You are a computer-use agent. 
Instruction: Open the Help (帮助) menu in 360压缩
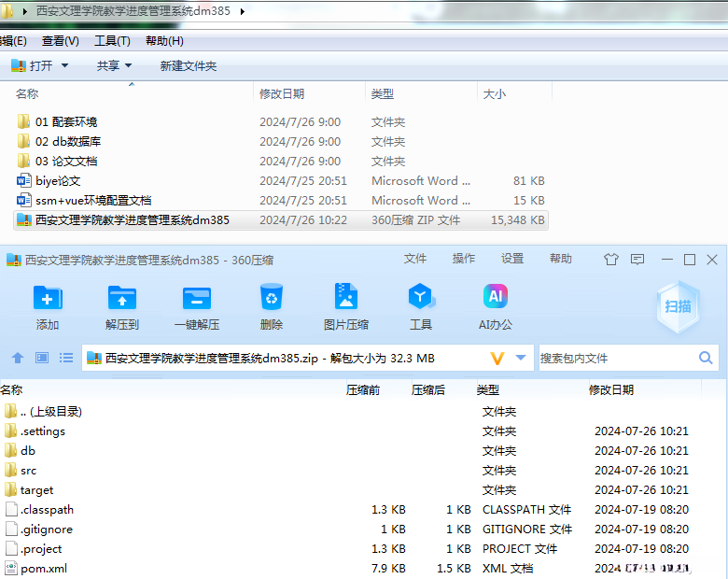(x=561, y=259)
